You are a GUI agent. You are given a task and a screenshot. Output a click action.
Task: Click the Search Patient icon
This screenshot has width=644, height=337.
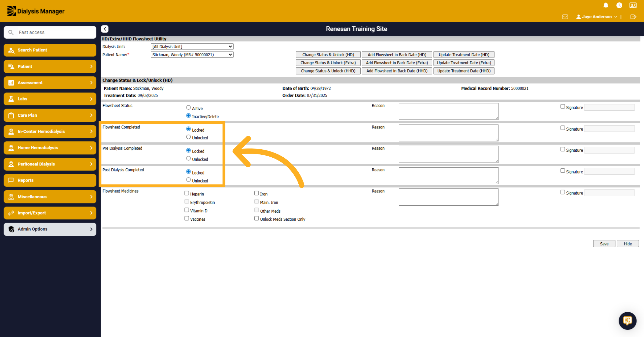pos(11,50)
